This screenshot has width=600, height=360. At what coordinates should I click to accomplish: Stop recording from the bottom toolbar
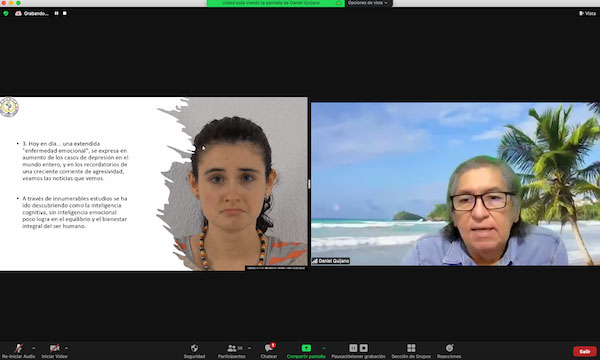[x=364, y=348]
